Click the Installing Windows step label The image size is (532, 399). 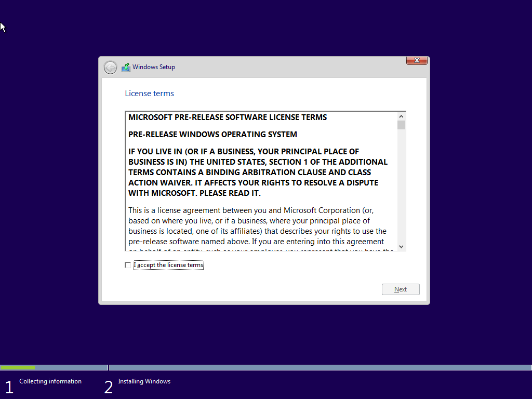tap(144, 381)
